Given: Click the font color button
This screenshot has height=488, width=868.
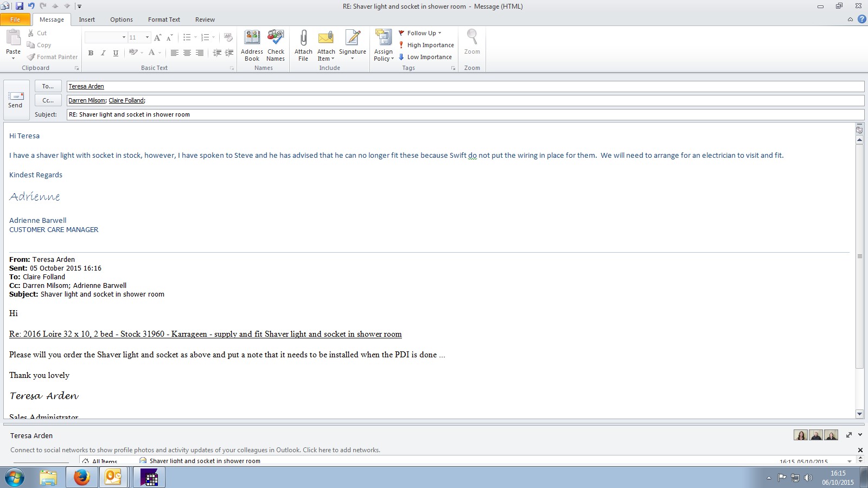Looking at the screenshot, I should [x=151, y=53].
